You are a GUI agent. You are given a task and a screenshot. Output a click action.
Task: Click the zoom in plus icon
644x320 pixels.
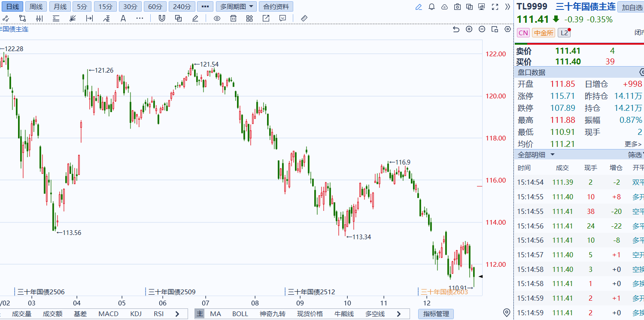click(x=469, y=29)
